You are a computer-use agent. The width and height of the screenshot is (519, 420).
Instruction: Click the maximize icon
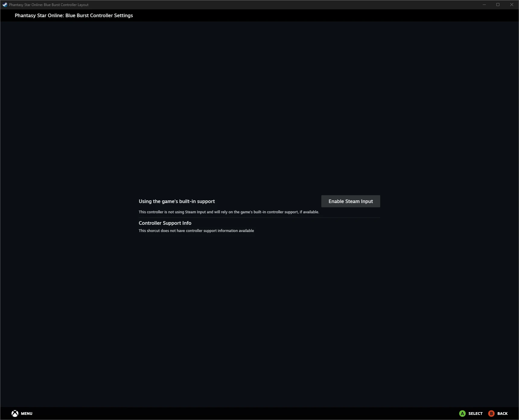click(x=498, y=5)
